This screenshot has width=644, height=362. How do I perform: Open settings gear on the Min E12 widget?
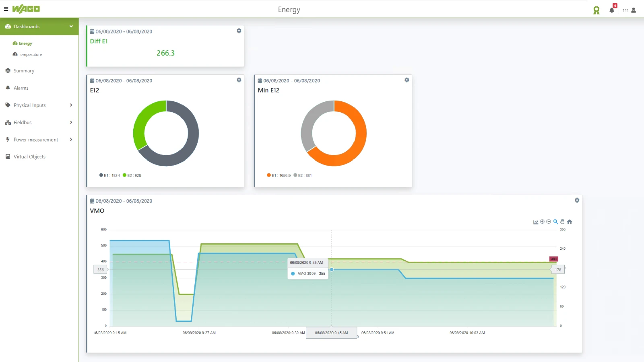coord(407,80)
